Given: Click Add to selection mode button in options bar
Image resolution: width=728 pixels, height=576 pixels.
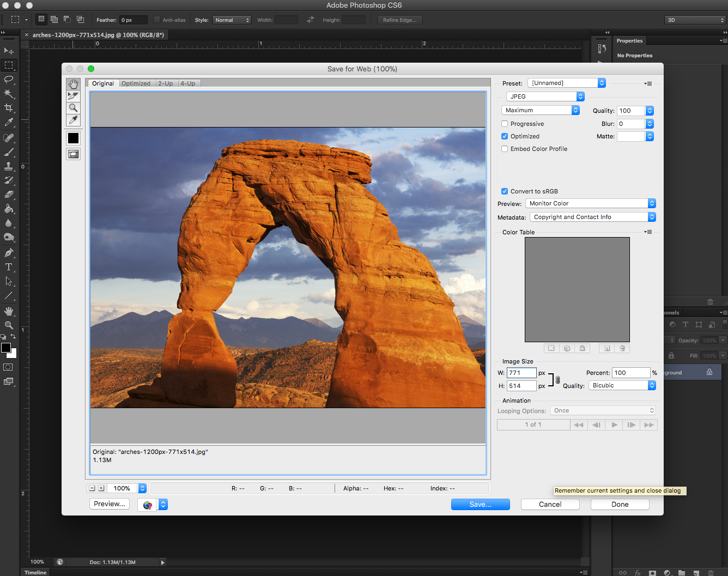Looking at the screenshot, I should (54, 20).
